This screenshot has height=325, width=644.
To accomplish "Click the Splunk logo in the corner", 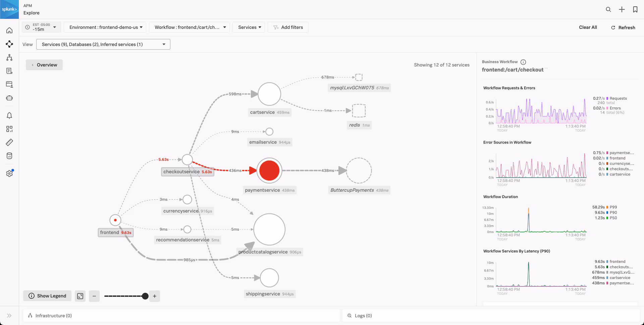I will click(9, 9).
